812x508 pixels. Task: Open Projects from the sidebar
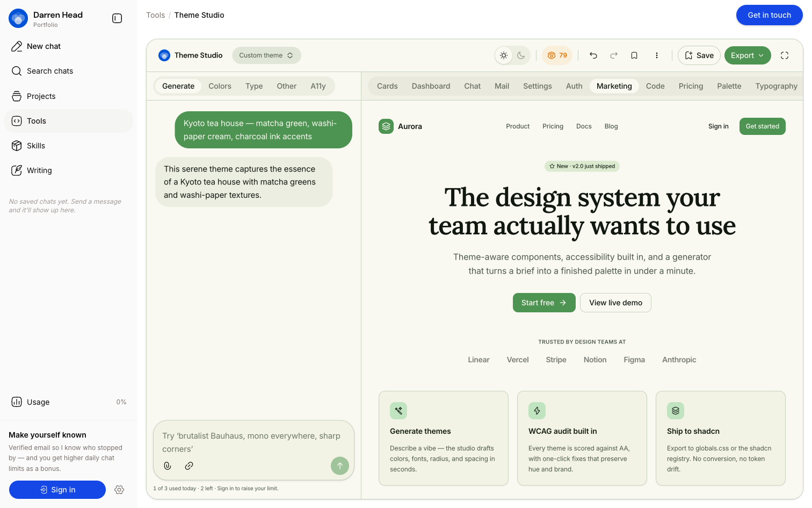point(69,96)
